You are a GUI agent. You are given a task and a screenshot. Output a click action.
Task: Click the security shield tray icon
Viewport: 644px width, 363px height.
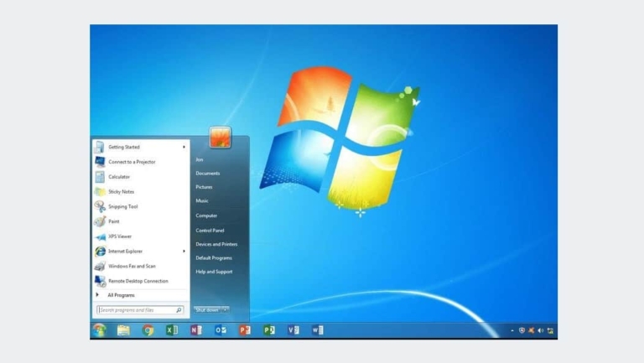coord(522,330)
